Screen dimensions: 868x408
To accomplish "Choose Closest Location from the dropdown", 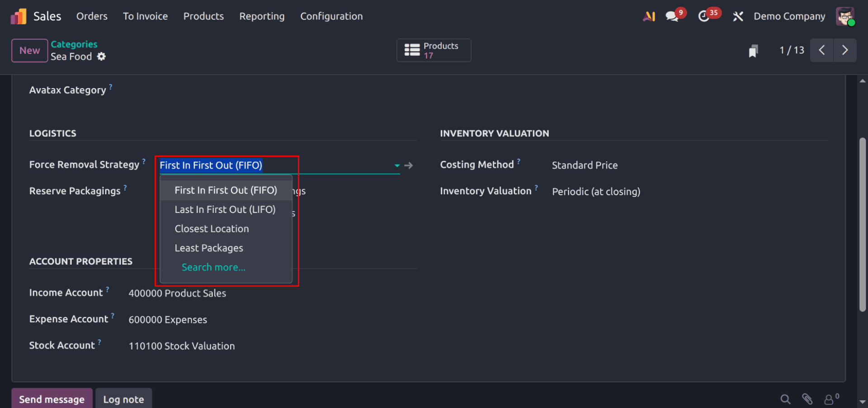I will [x=212, y=229].
